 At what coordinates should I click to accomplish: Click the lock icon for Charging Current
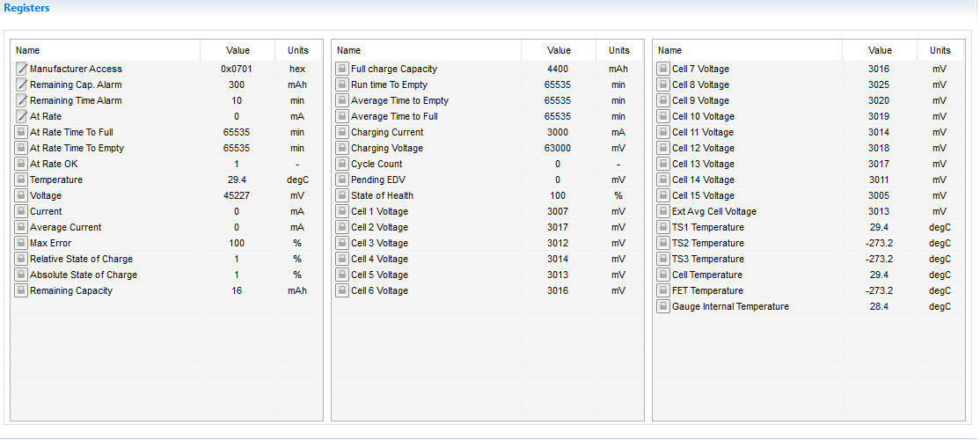pyautogui.click(x=342, y=133)
